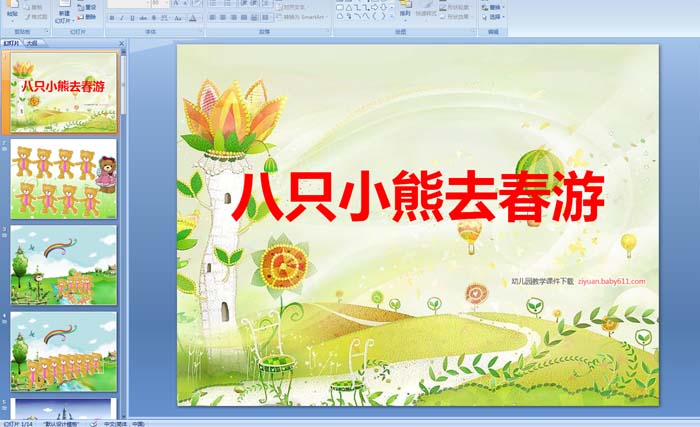Toggle Strikethrough formatting
The image size is (700, 427).
pos(143,18)
